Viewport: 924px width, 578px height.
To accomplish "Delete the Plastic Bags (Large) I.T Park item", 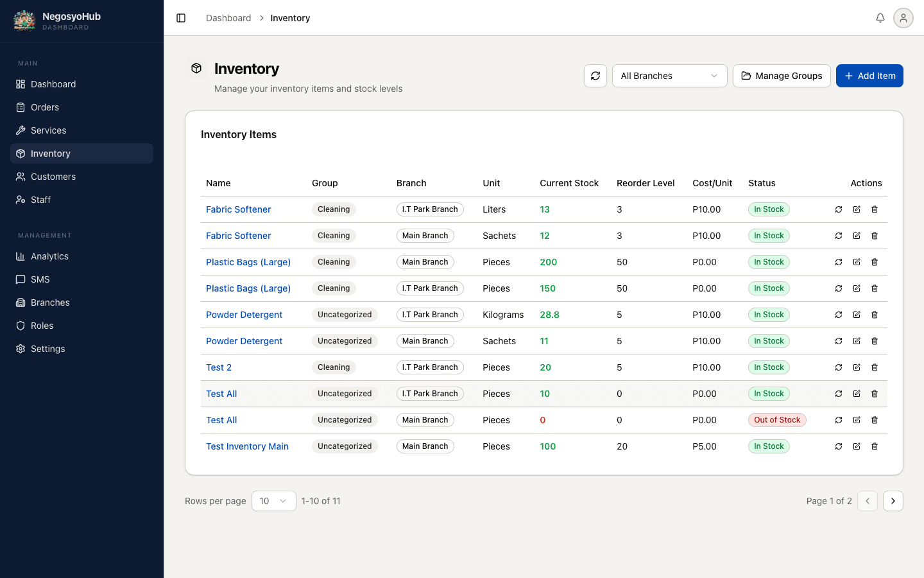I will coord(875,288).
